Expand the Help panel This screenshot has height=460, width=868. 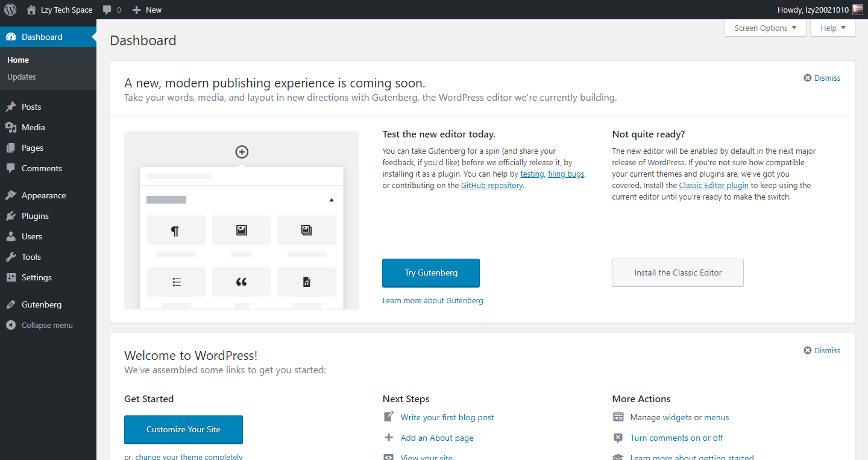pyautogui.click(x=833, y=28)
